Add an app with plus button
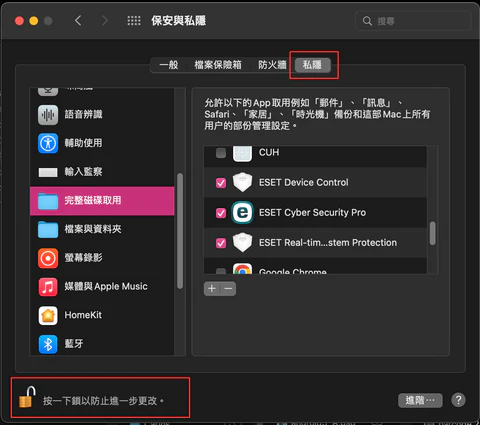The height and width of the screenshot is (425, 480). pos(212,289)
